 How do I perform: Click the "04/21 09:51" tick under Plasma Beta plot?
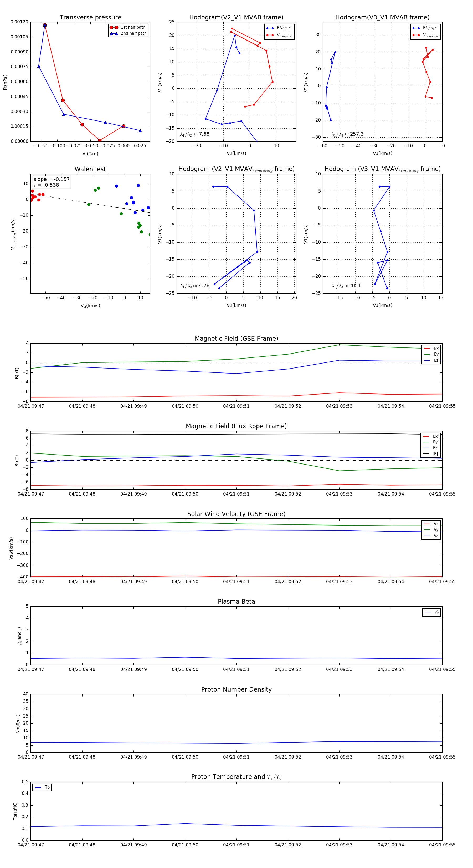click(236, 669)
